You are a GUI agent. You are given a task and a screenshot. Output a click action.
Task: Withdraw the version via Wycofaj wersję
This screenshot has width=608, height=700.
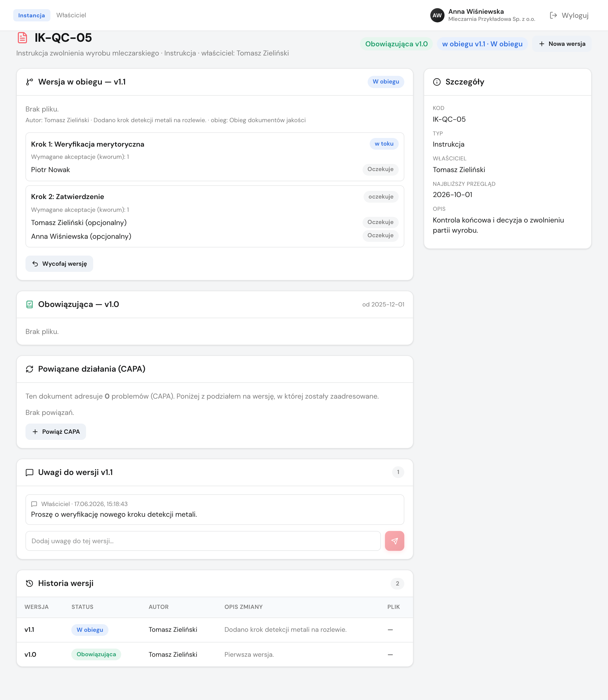tap(59, 264)
